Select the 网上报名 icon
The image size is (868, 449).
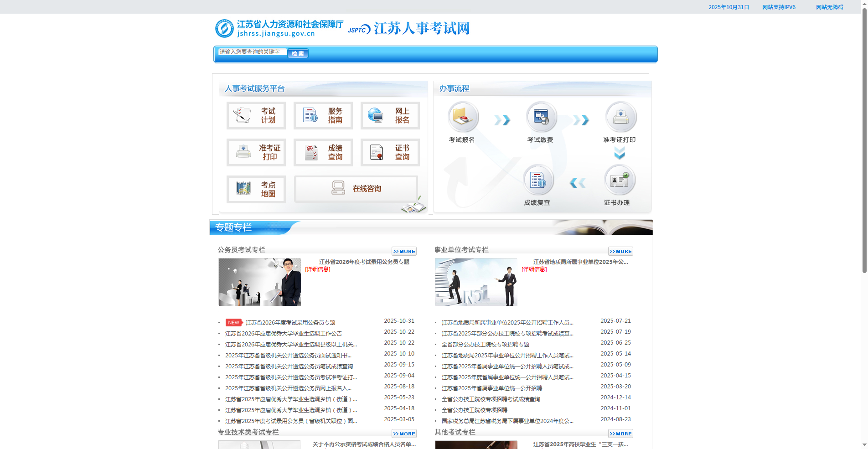(x=390, y=115)
